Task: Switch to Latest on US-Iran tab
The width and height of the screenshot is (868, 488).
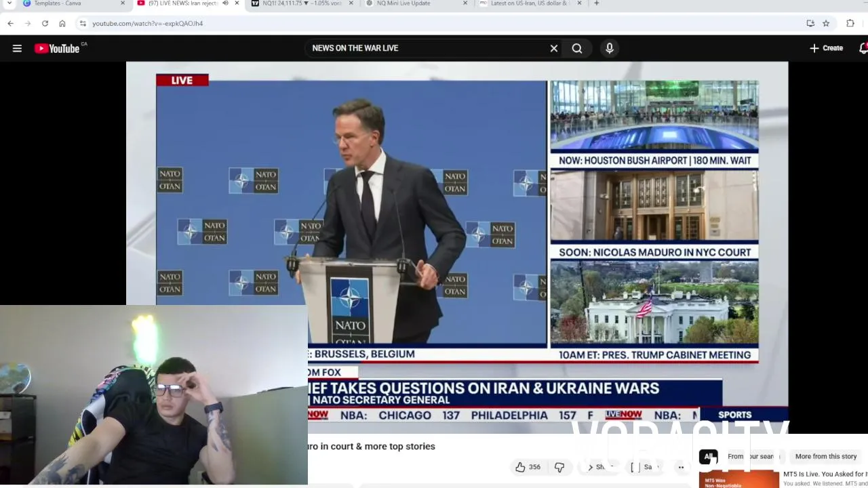Action: (532, 3)
